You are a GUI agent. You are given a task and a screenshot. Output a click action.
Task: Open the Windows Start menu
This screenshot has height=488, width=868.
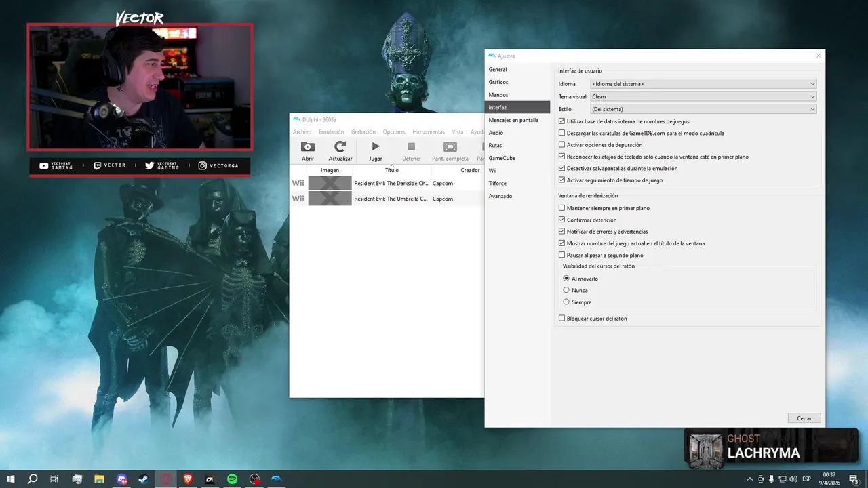point(11,479)
